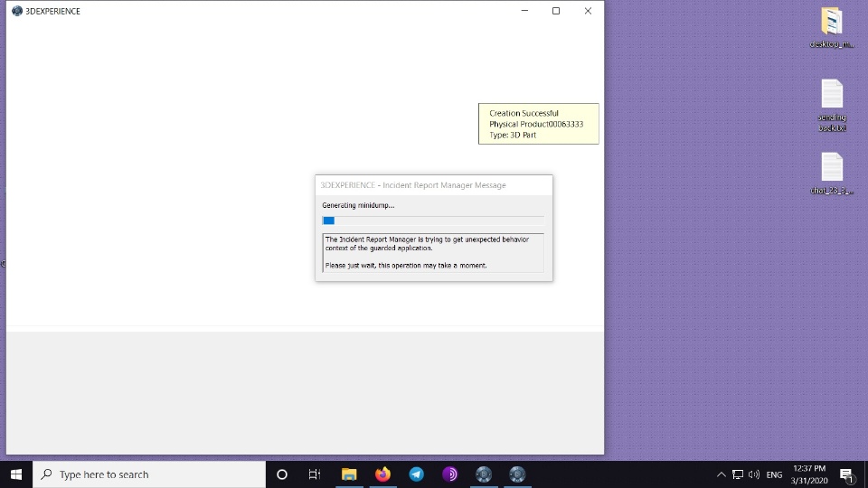This screenshot has width=868, height=488.
Task: Change input language ENG
Action: point(774,474)
